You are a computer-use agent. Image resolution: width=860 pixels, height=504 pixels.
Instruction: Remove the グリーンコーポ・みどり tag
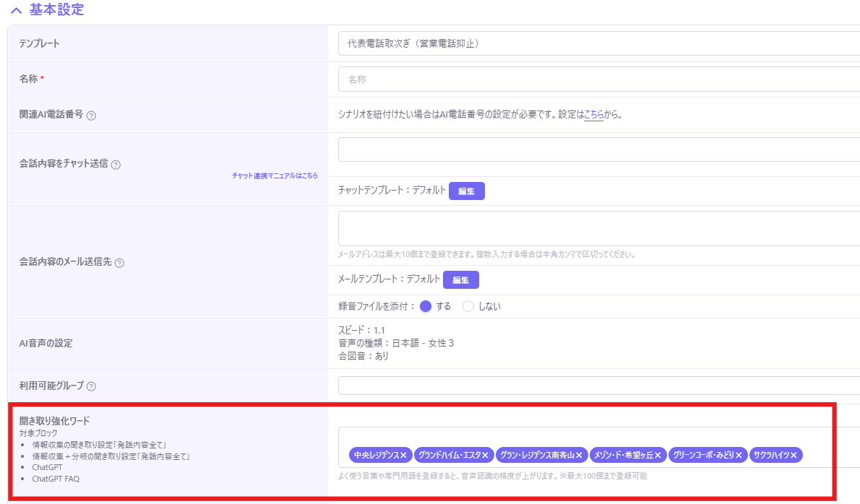point(739,455)
